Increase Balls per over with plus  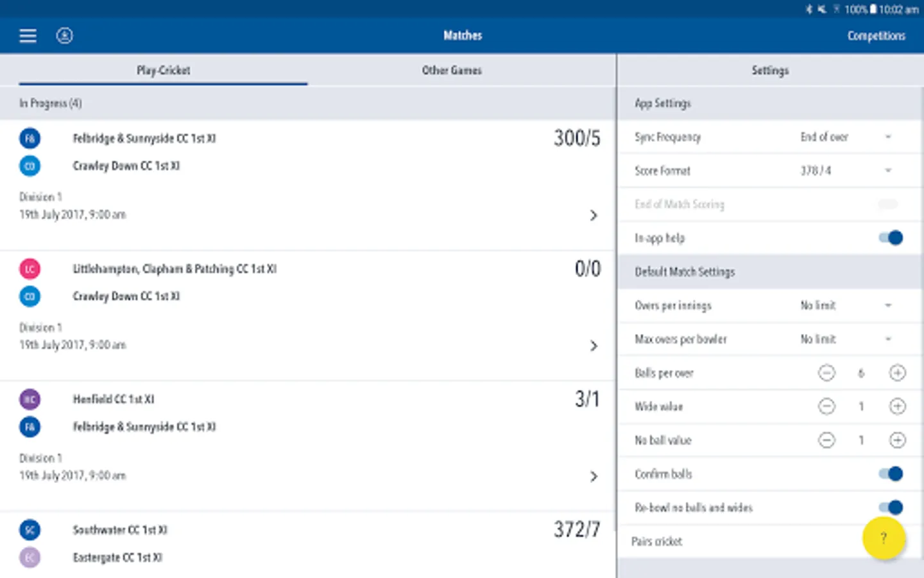click(x=897, y=373)
